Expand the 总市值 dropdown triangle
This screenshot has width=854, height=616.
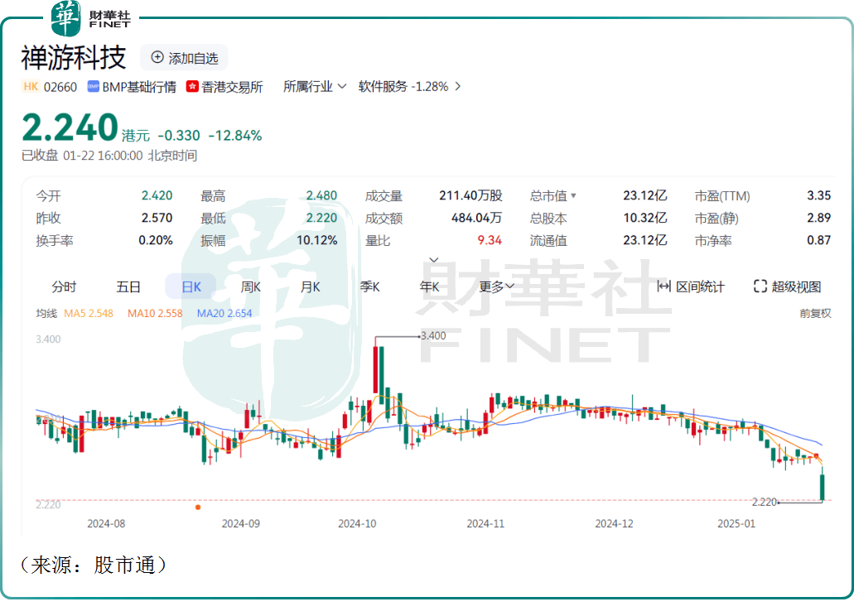(573, 196)
